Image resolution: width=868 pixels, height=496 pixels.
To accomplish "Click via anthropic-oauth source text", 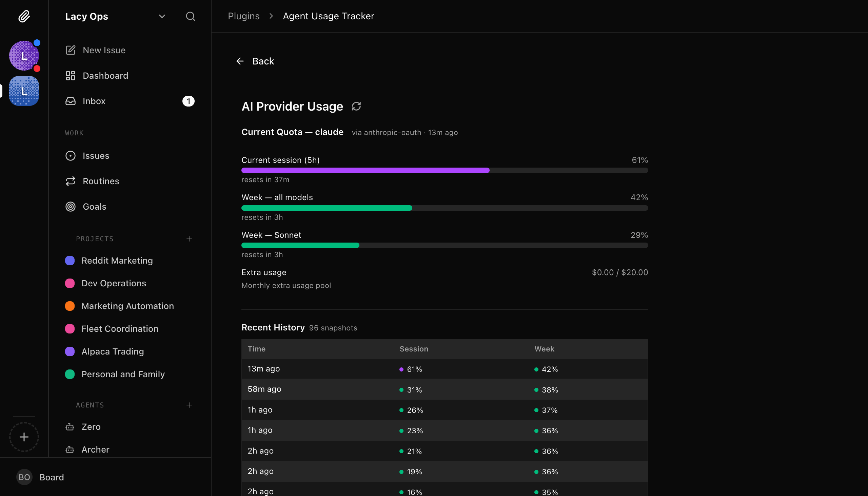I will [x=386, y=133].
